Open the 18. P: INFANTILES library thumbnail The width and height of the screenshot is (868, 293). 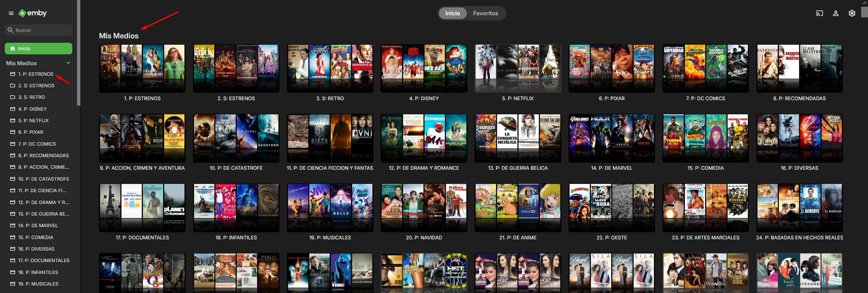(236, 207)
